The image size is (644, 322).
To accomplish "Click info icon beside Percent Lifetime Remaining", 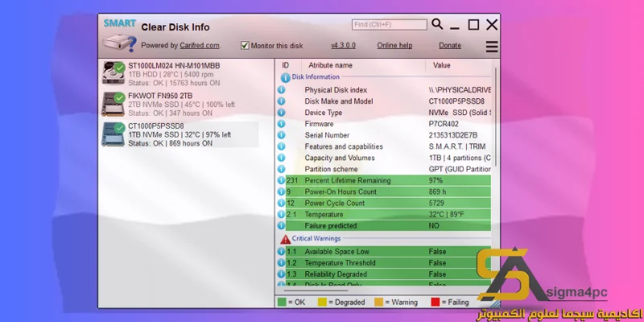I will 281,180.
